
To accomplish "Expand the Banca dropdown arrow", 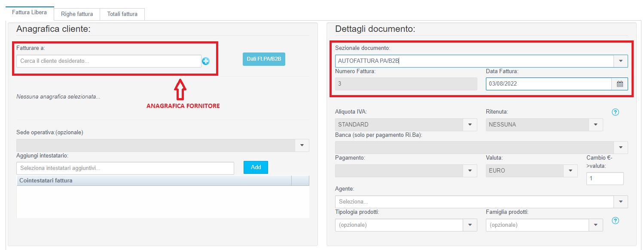I will (x=620, y=148).
